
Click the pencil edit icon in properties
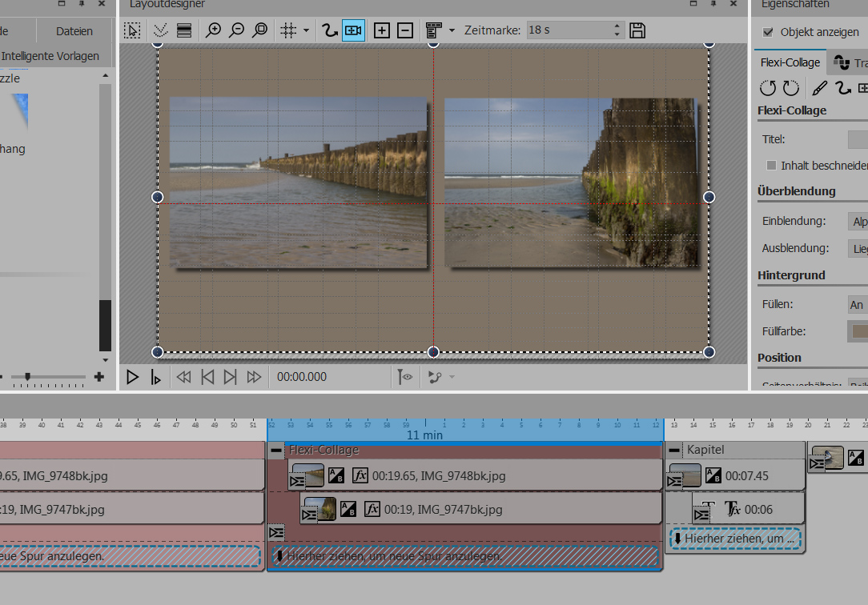pyautogui.click(x=820, y=88)
